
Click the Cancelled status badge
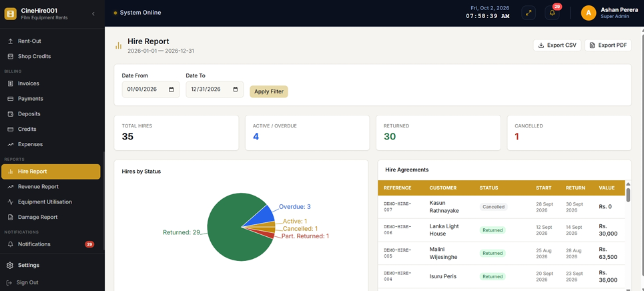pos(494,207)
